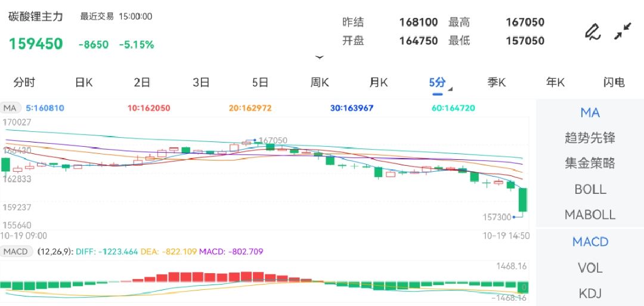Switch to the 分时 chart tab

click(24, 82)
